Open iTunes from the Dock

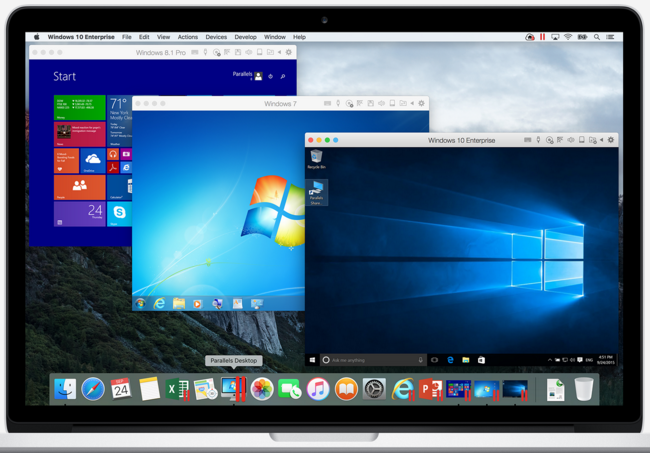click(x=318, y=389)
